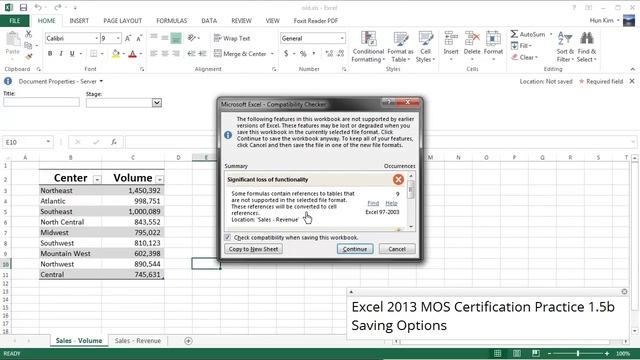Image resolution: width=640 pixels, height=360 pixels.
Task: Open Cell Styles gallery
Action: [425, 47]
